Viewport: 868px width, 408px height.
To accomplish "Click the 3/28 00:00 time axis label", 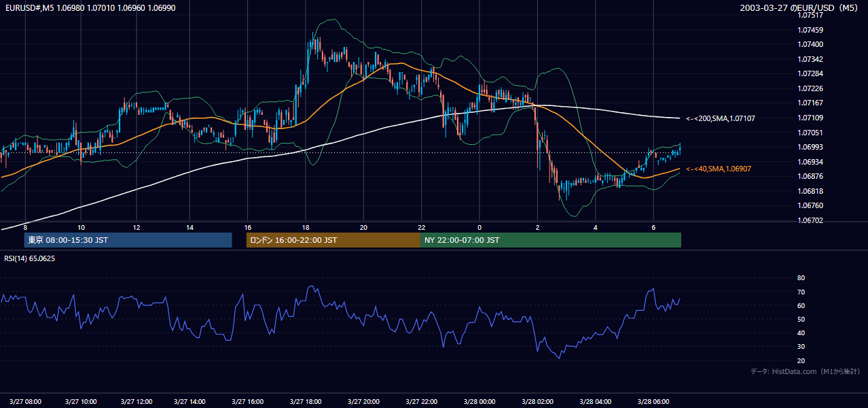I will coord(480,401).
